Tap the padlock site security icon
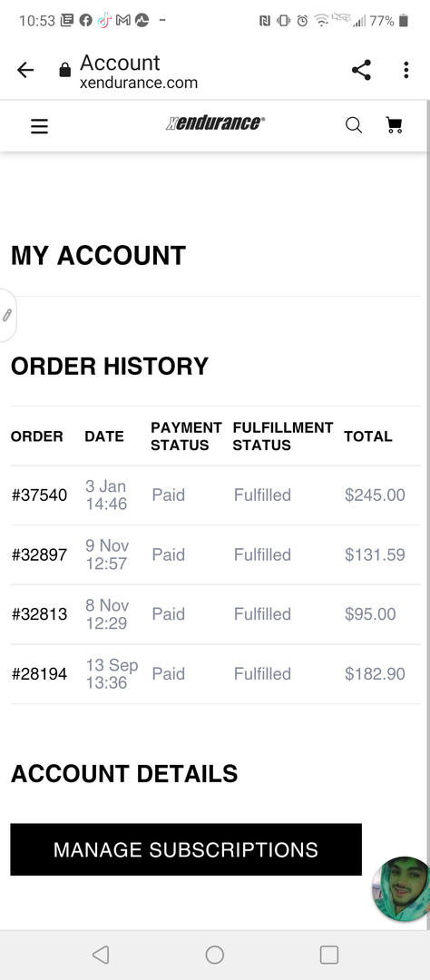This screenshot has width=430, height=980. pos(65,70)
